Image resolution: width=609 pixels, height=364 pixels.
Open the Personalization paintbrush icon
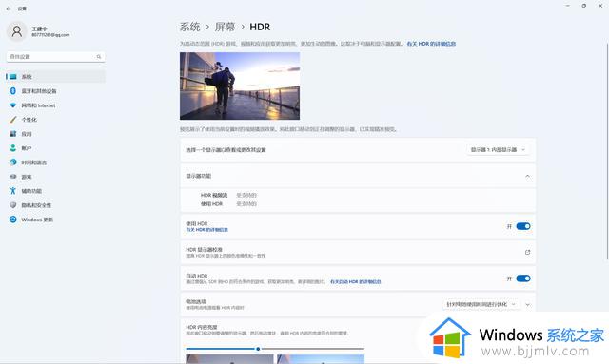(x=13, y=120)
